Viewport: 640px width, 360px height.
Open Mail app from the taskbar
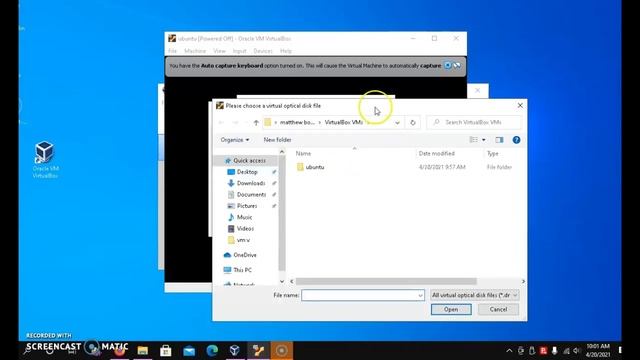pyautogui.click(x=189, y=350)
